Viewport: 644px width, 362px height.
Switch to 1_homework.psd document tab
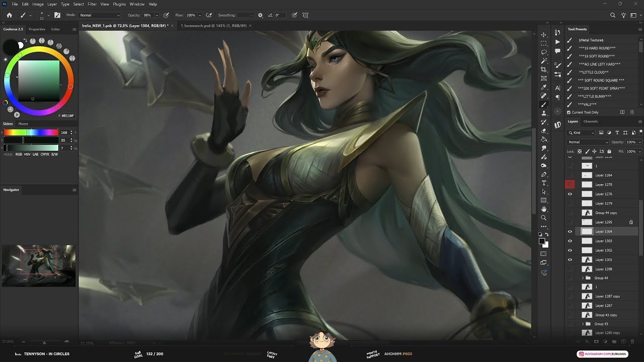pos(213,26)
